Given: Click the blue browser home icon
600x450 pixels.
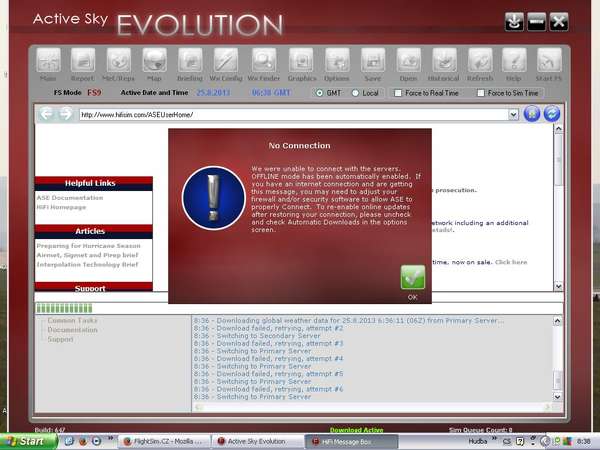Looking at the screenshot, I should coord(532,114).
